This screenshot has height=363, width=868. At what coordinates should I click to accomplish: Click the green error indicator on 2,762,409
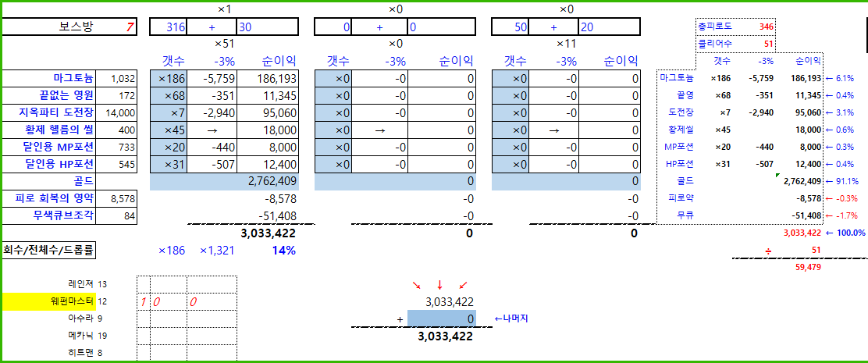tap(777, 175)
